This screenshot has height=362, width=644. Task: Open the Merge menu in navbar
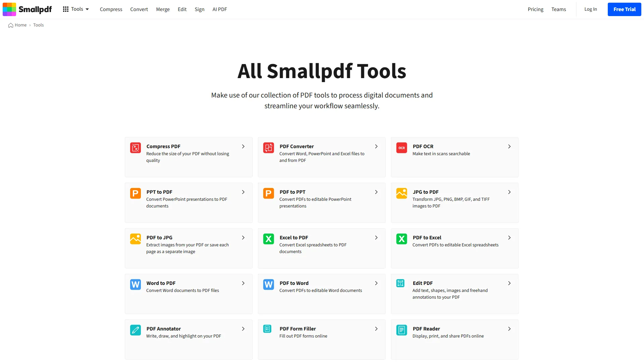tap(163, 9)
